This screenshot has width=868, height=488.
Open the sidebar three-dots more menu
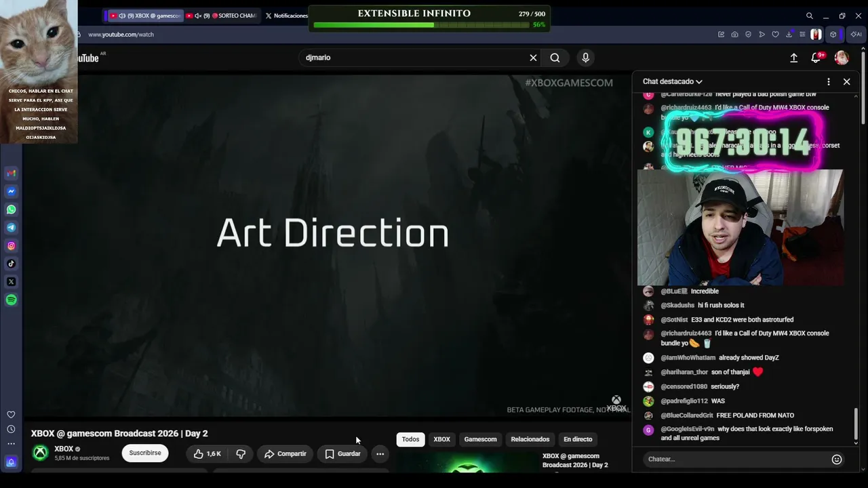point(11,444)
